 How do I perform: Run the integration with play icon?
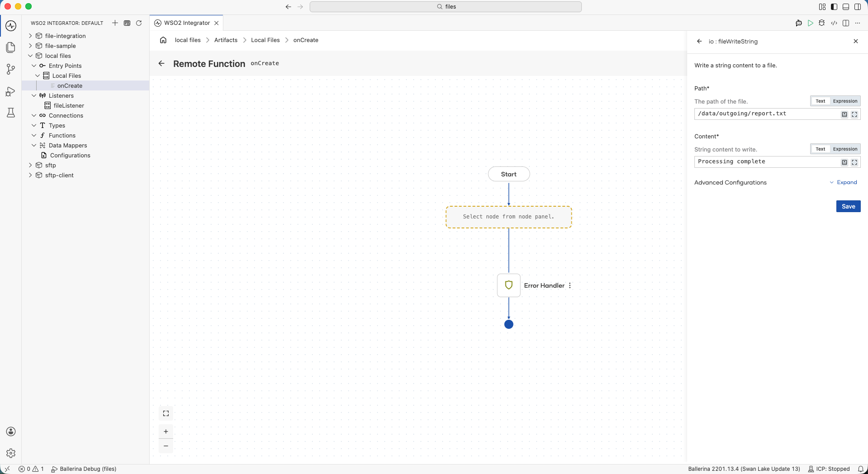811,23
